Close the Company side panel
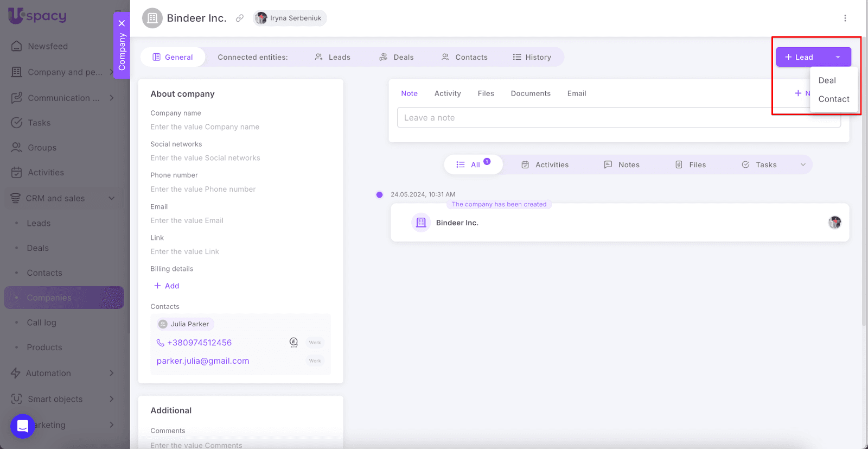Screen dimensions: 868x449 point(122,23)
